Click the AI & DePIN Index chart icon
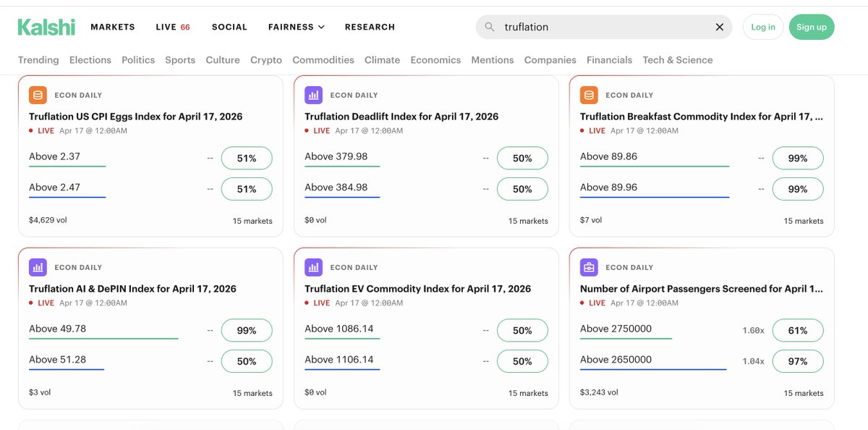The height and width of the screenshot is (430, 868). (x=38, y=267)
